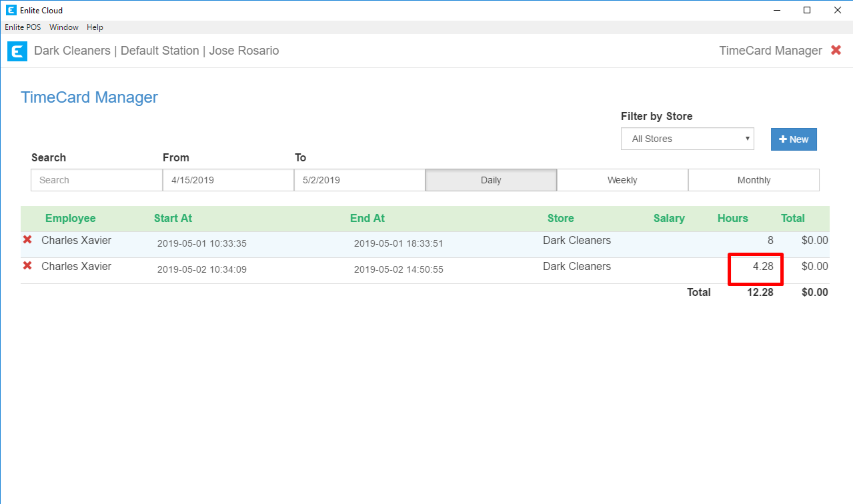Edit the To date field
Image resolution: width=853 pixels, height=504 pixels.
click(x=359, y=180)
